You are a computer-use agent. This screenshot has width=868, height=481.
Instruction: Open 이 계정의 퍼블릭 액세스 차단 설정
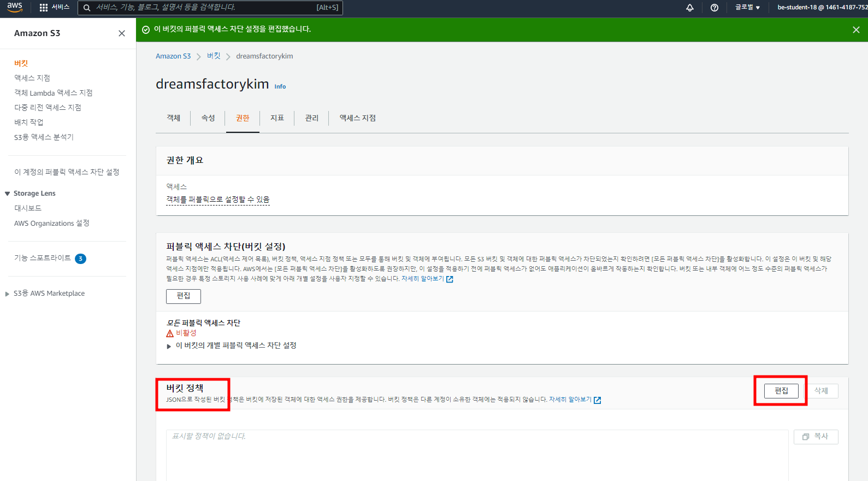tap(67, 172)
